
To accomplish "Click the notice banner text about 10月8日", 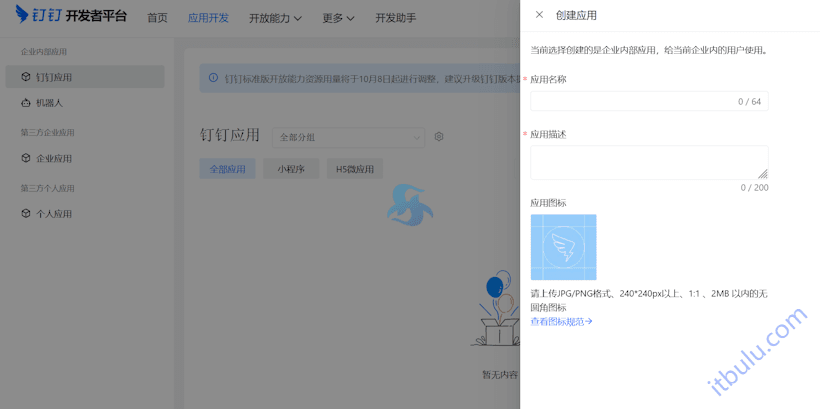I will [x=372, y=78].
